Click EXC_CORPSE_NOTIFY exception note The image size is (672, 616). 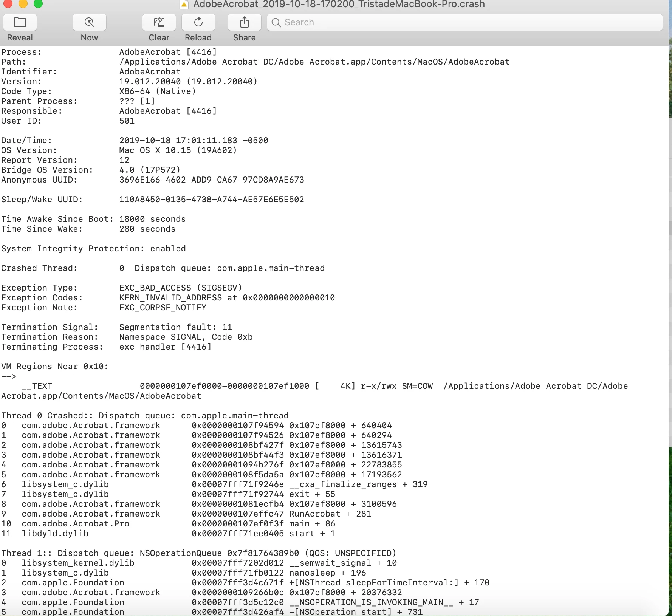[x=163, y=308]
